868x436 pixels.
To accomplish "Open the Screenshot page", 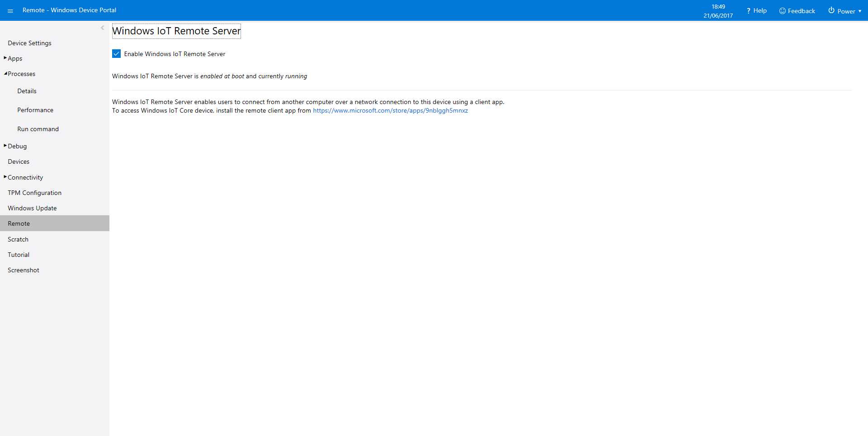I will click(x=24, y=270).
